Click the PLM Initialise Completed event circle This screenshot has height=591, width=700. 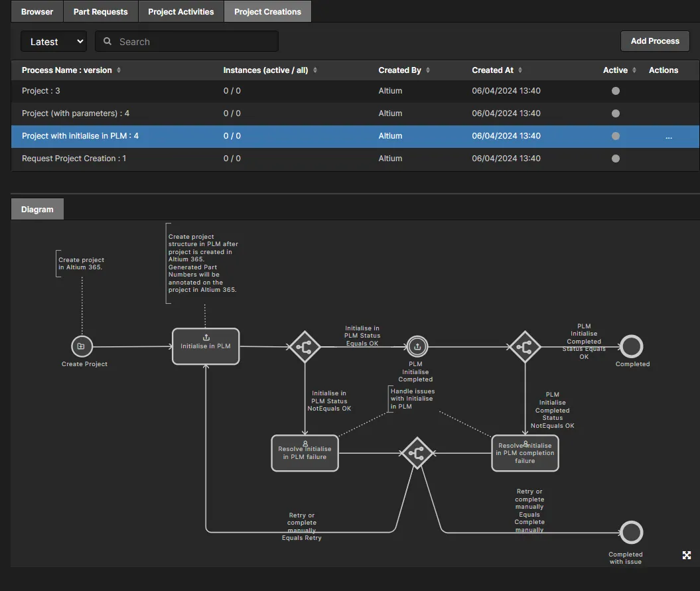[x=417, y=346]
